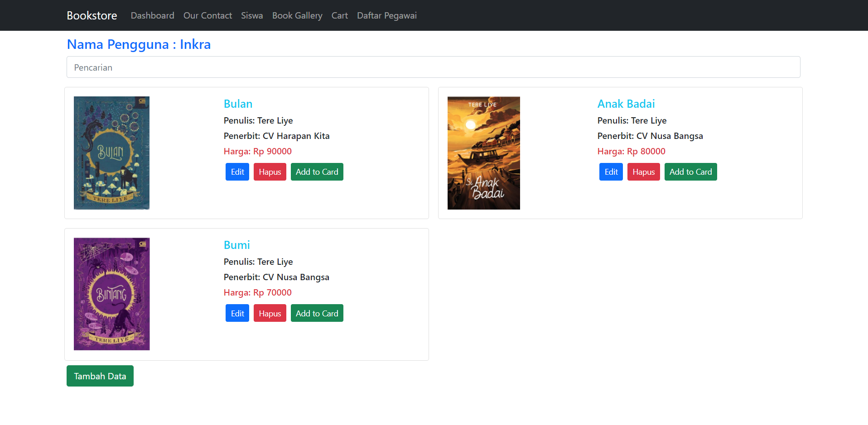
Task: Navigate to Our Contact
Action: point(207,15)
